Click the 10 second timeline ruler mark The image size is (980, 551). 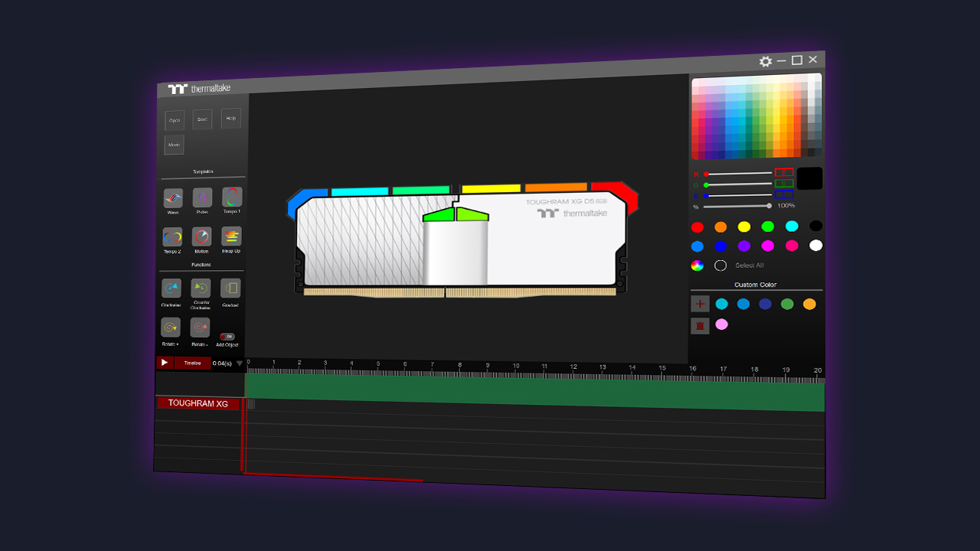pyautogui.click(x=516, y=366)
